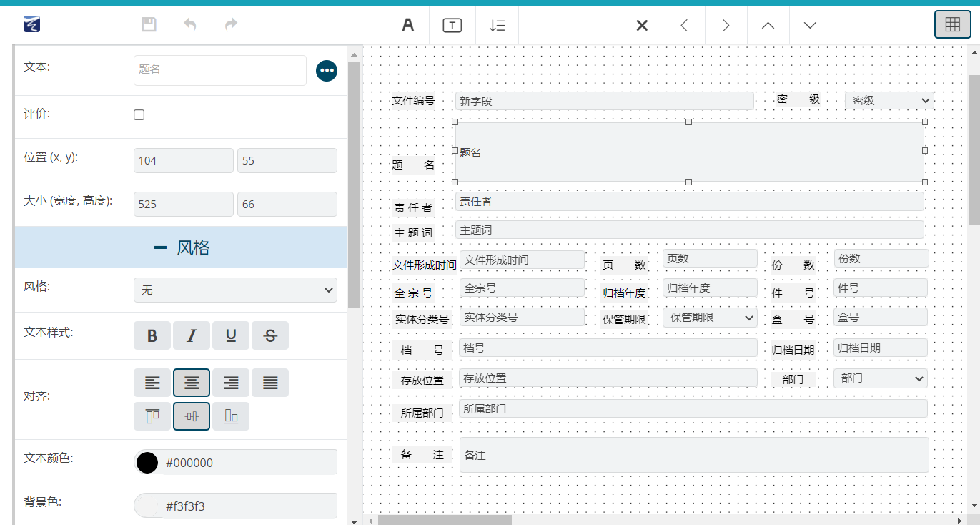Toggle italic text style button
Image resolution: width=980 pixels, height=525 pixels.
192,335
